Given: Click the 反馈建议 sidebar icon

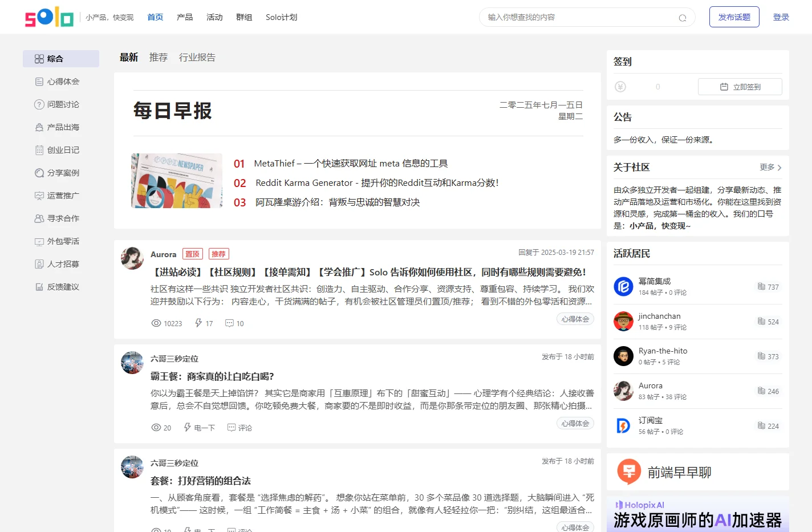Looking at the screenshot, I should click(x=39, y=287).
